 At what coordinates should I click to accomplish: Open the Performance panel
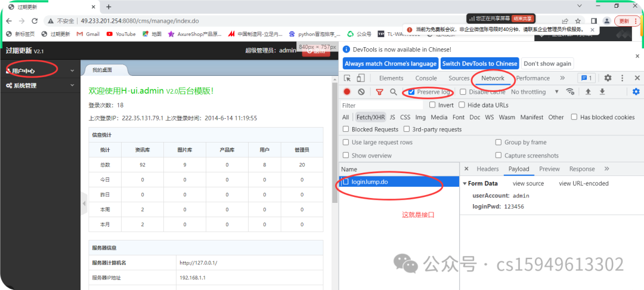click(x=532, y=78)
